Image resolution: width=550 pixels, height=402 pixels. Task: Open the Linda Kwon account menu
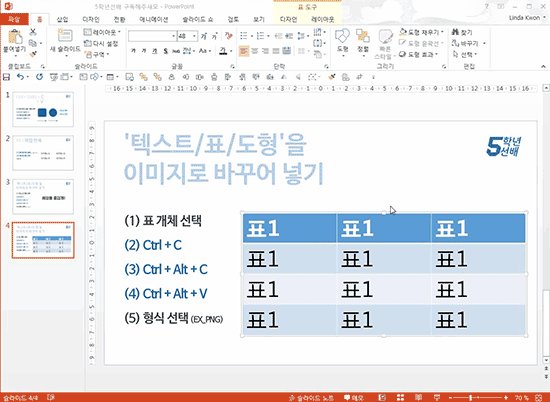(x=527, y=18)
